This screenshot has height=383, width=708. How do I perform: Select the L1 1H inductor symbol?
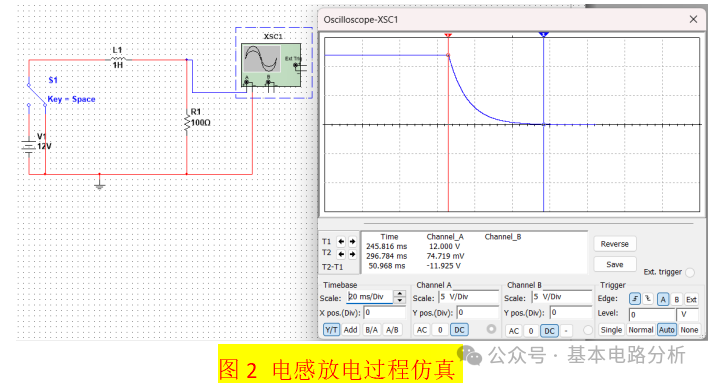coord(118,59)
